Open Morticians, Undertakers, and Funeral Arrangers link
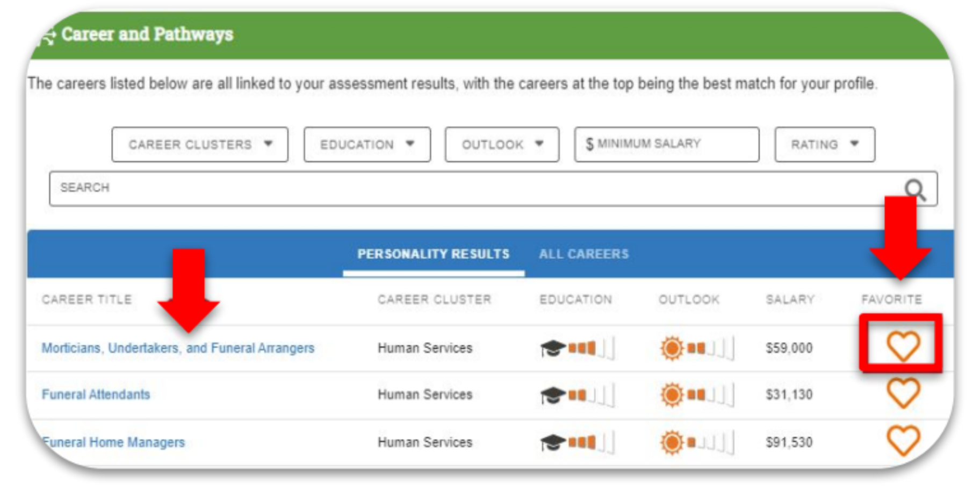 [x=178, y=348]
